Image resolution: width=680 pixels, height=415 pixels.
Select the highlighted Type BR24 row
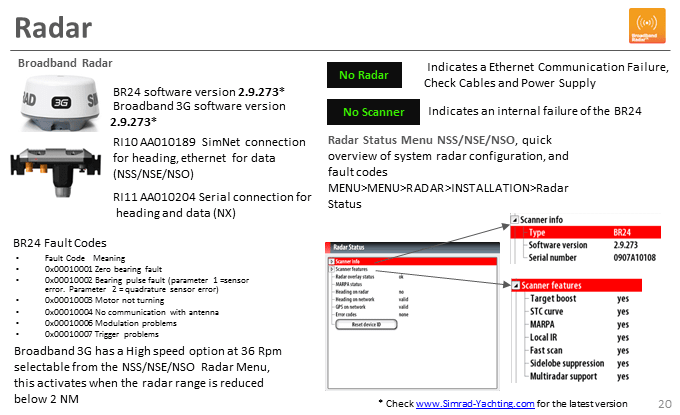pyautogui.click(x=585, y=232)
